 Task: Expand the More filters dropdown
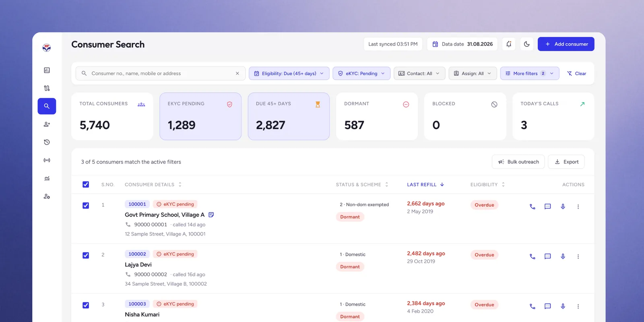coord(530,73)
